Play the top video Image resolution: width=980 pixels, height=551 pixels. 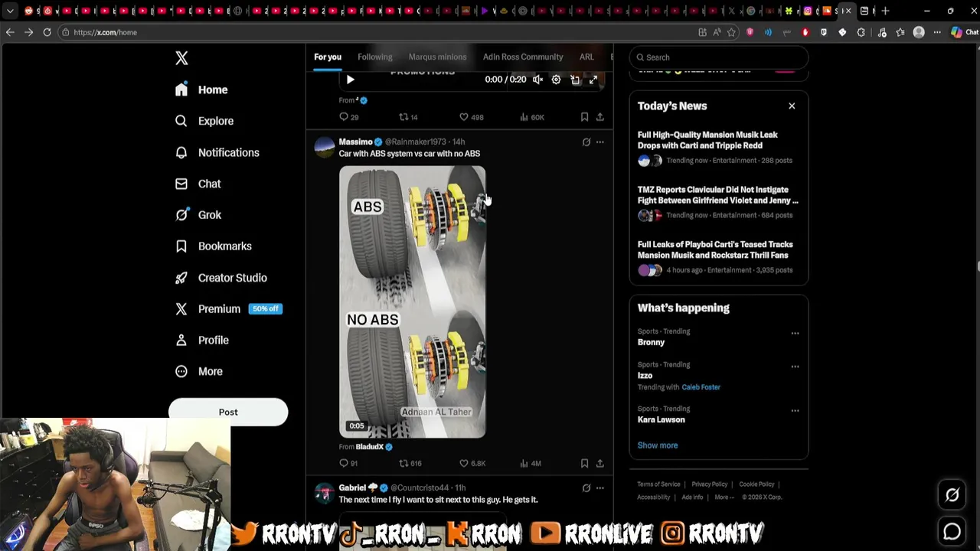350,80
